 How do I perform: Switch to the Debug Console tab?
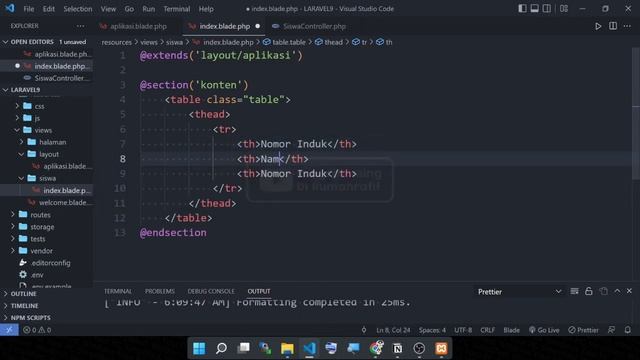(x=211, y=291)
